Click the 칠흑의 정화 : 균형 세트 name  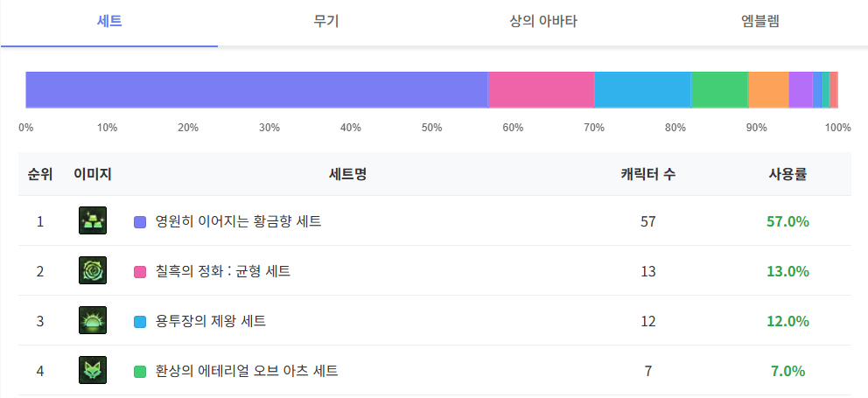click(222, 271)
